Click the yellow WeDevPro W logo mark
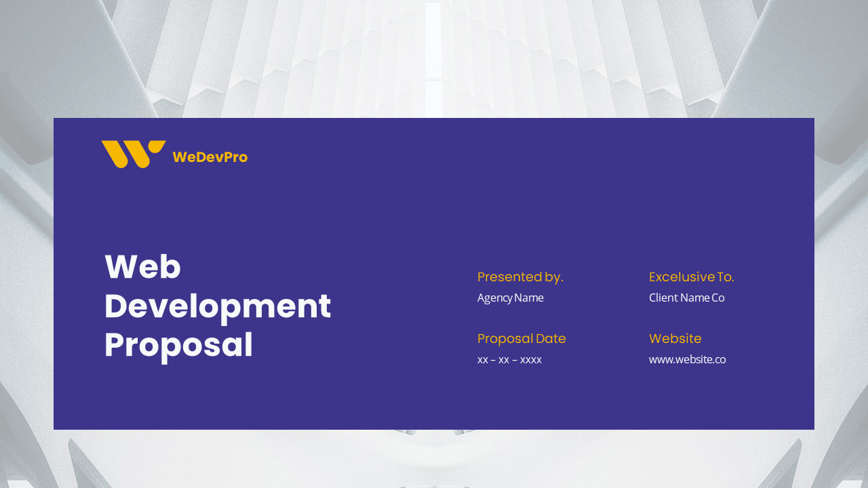Screen dimensions: 868x488 tap(133, 155)
